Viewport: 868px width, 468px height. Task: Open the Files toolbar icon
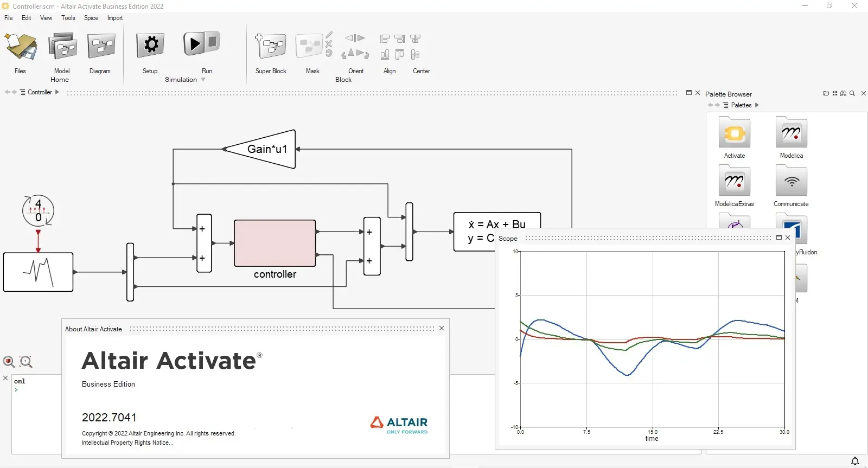coord(21,47)
